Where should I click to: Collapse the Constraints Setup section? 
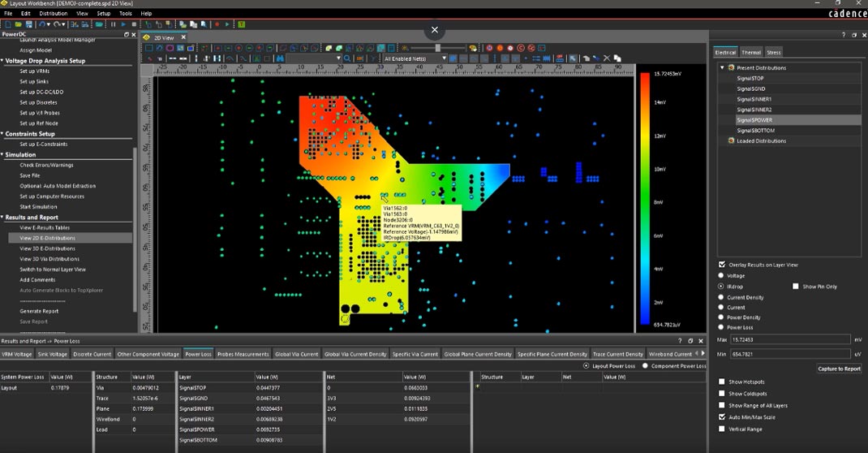[2, 133]
